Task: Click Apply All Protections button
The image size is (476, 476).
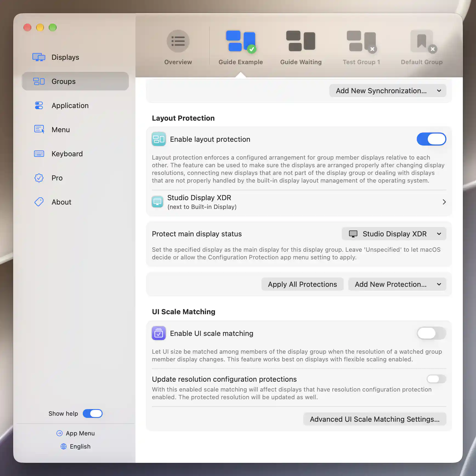Action: click(302, 284)
